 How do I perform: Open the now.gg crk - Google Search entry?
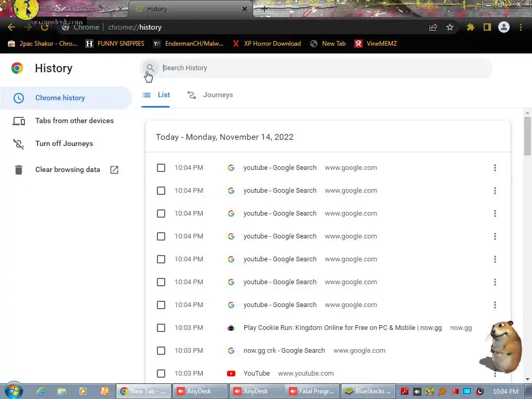coord(284,351)
